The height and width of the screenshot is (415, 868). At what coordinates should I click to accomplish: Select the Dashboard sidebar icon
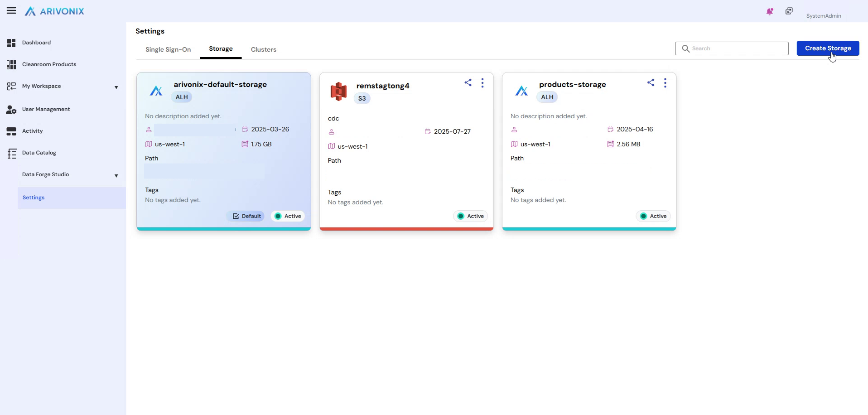11,43
